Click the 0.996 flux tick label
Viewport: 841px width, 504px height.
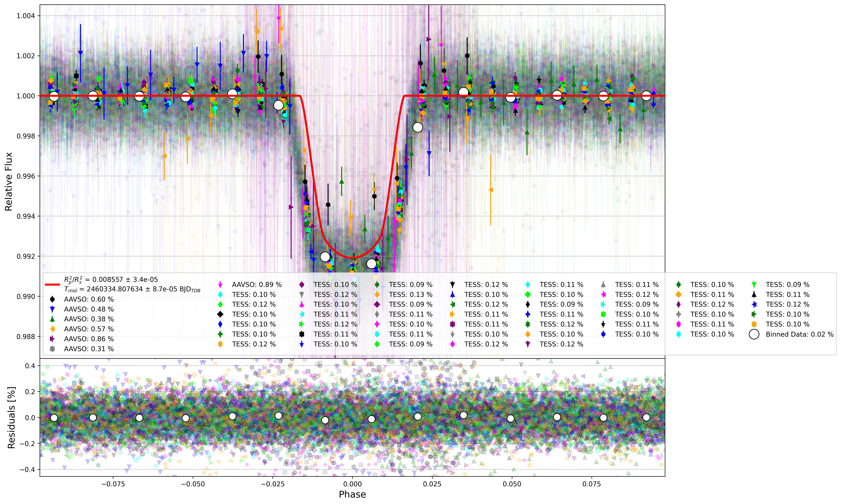pyautogui.click(x=25, y=176)
